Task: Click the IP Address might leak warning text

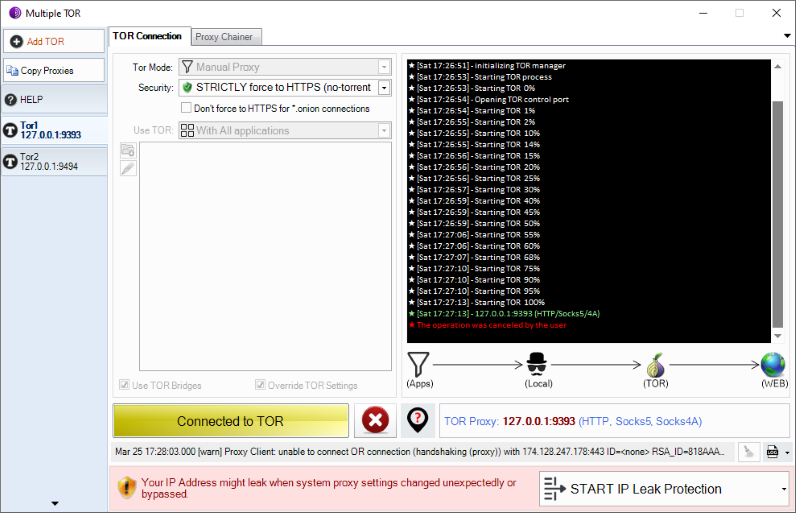Action: pos(328,488)
